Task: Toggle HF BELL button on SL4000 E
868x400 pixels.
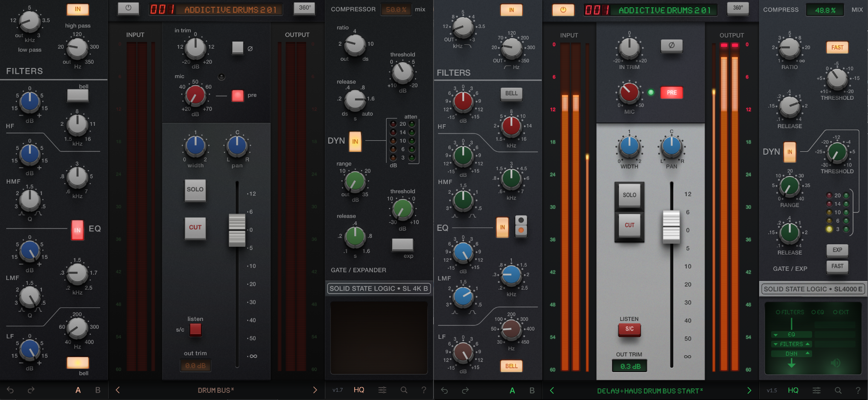Action: click(511, 93)
